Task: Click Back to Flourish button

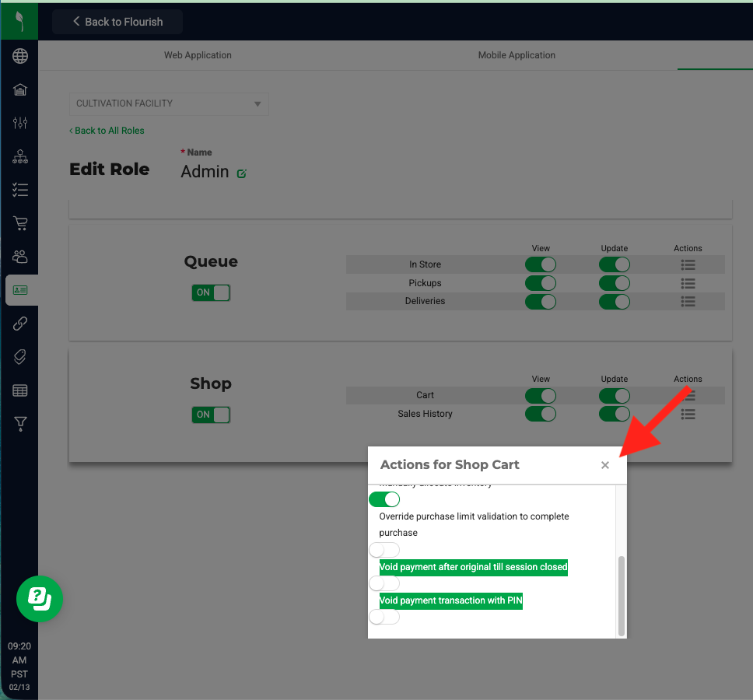Action: coord(117,22)
